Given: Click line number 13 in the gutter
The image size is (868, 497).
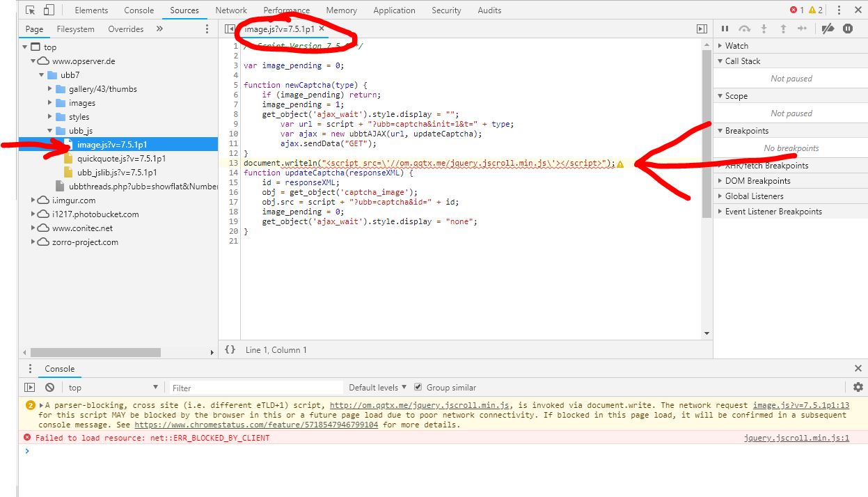Looking at the screenshot, I should (233, 163).
